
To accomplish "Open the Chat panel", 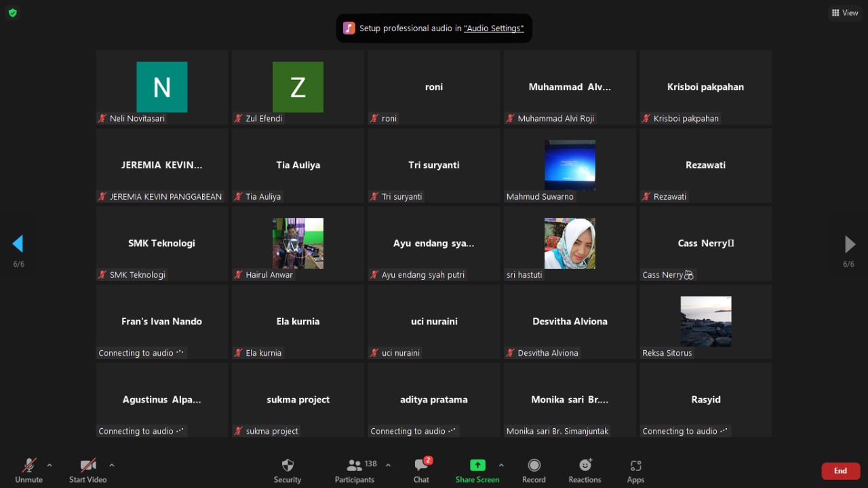I will pyautogui.click(x=421, y=470).
